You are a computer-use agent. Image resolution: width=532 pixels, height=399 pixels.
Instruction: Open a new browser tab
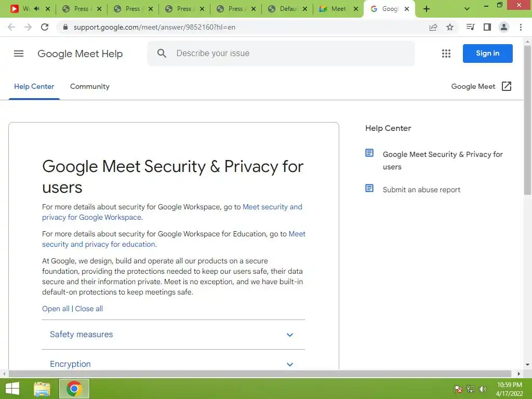427,9
